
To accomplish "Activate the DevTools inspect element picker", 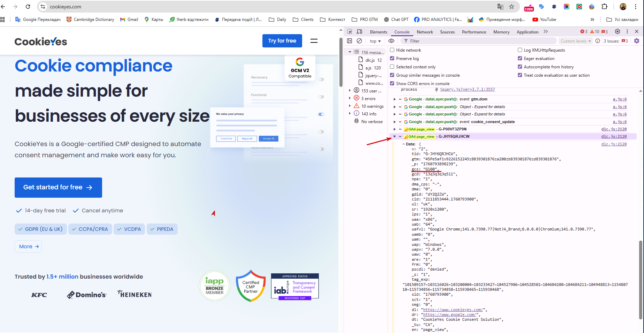I will click(x=350, y=32).
